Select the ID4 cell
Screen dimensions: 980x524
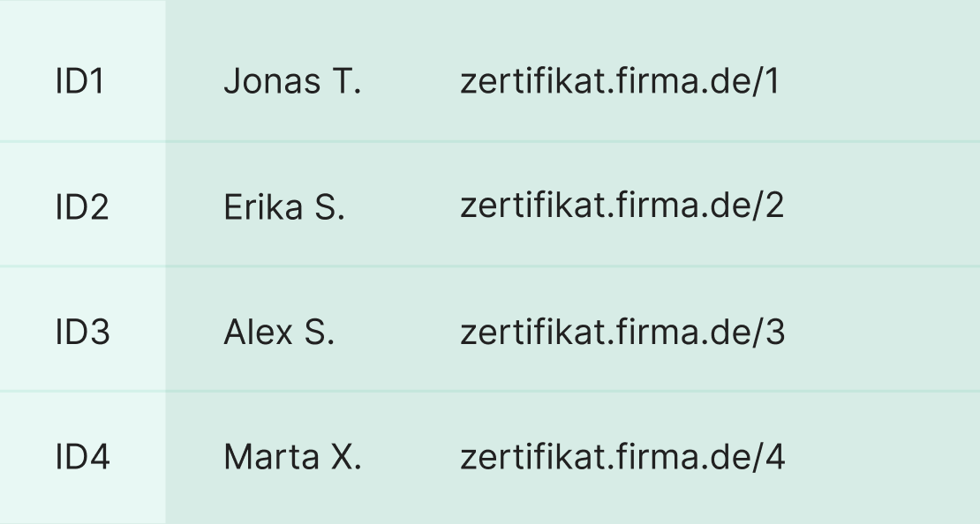tap(82, 459)
